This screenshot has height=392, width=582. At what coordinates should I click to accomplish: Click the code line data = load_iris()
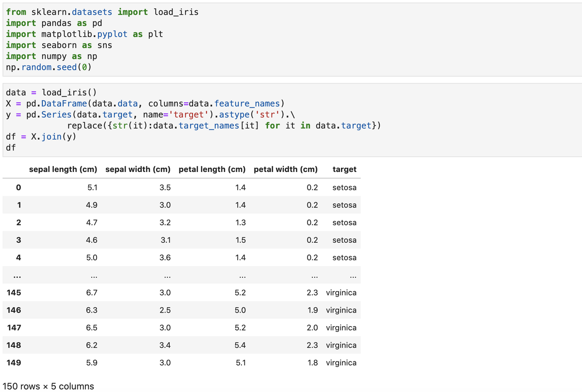click(x=50, y=92)
